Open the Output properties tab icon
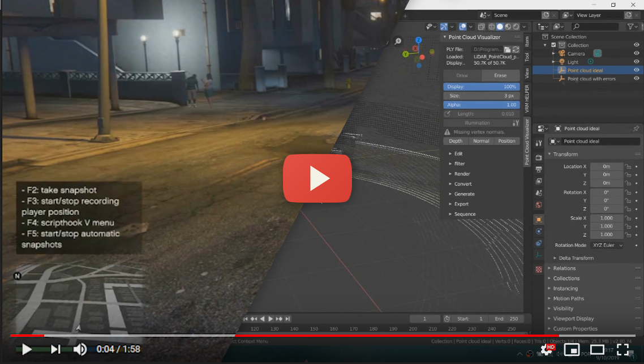Viewport: 644px width, 364px height. 539,169
